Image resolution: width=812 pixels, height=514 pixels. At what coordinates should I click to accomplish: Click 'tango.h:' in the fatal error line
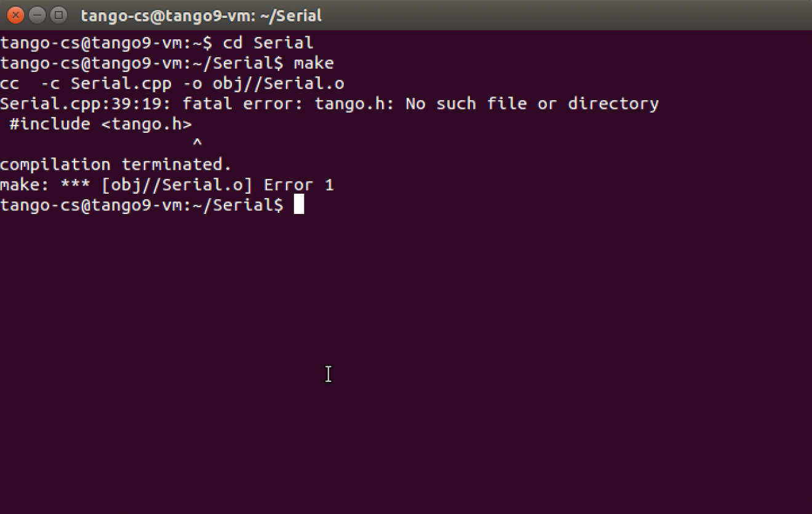(354, 104)
